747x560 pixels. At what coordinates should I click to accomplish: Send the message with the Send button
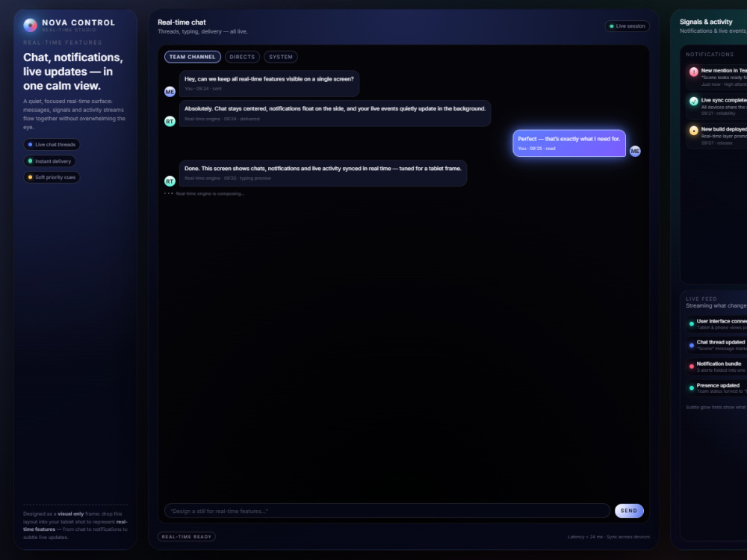[629, 511]
